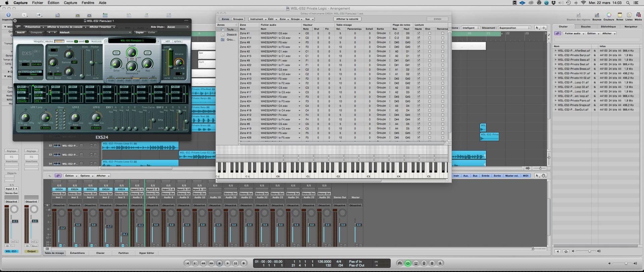Enable unison mode in EXS24

(96, 41)
